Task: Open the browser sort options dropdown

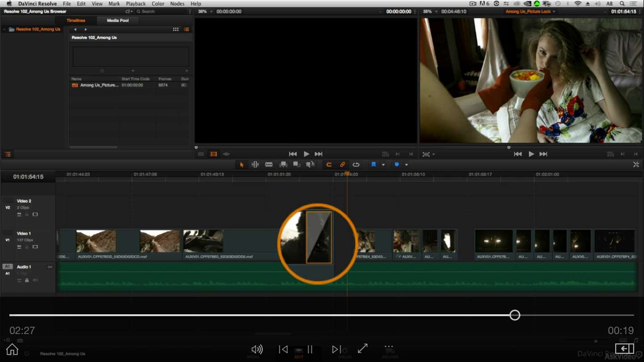Action: tap(129, 12)
